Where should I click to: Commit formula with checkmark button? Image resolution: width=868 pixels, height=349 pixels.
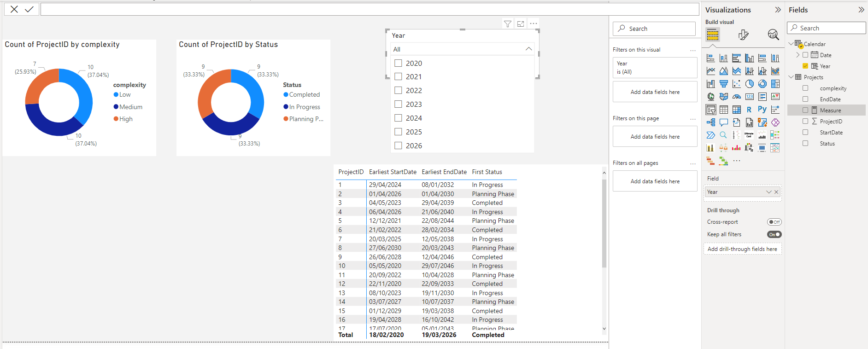[29, 9]
